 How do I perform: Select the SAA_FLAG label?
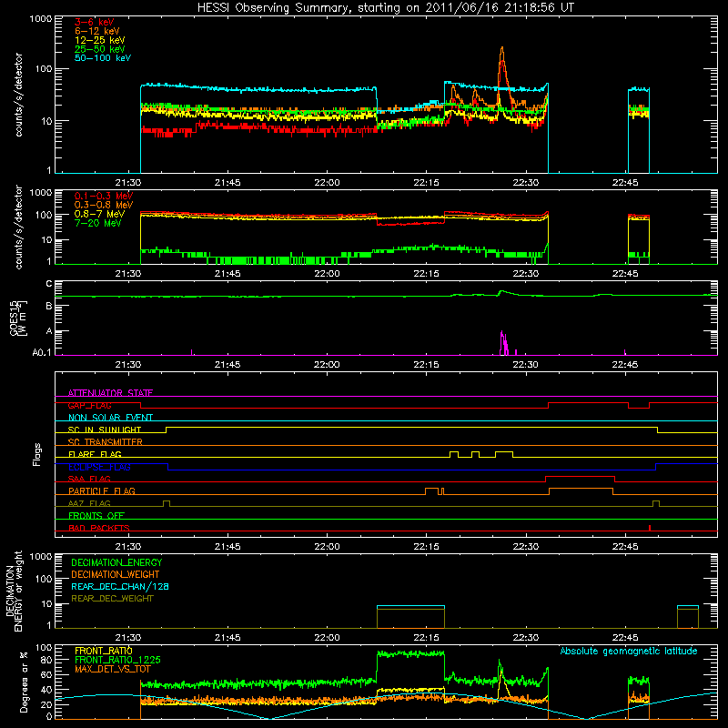[89, 479]
